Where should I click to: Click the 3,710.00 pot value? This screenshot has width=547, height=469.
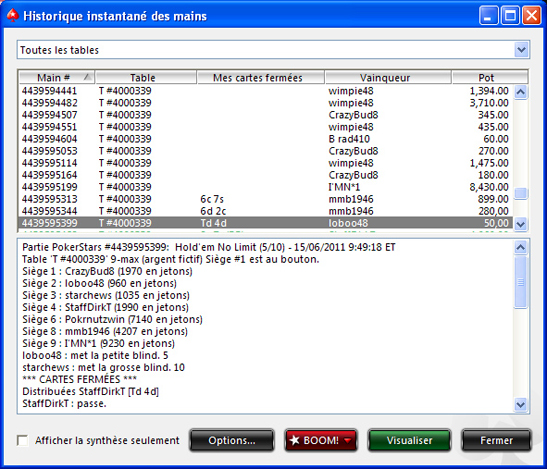(489, 103)
